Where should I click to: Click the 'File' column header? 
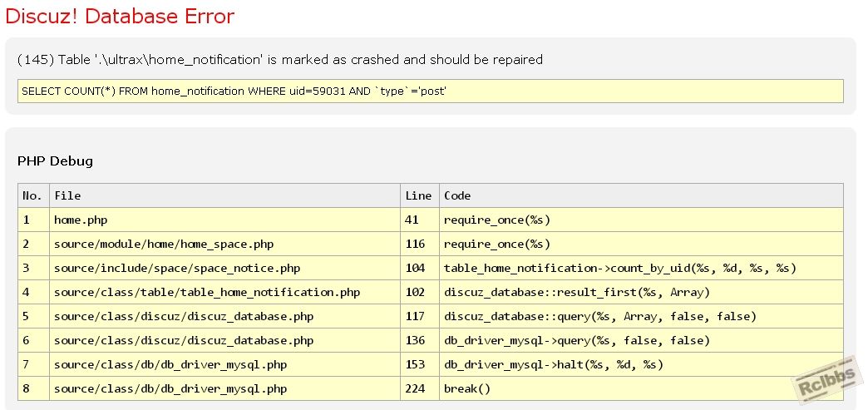[224, 195]
